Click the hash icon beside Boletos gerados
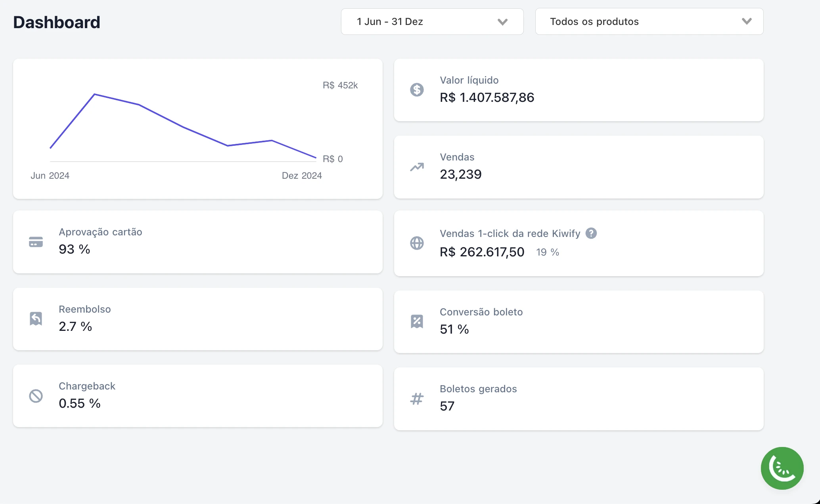Screen dimensions: 820x504 coord(417,398)
